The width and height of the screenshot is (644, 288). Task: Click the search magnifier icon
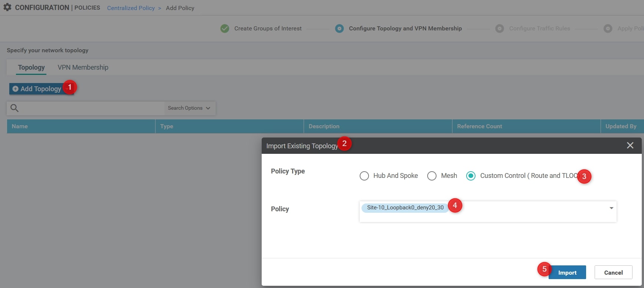[14, 108]
